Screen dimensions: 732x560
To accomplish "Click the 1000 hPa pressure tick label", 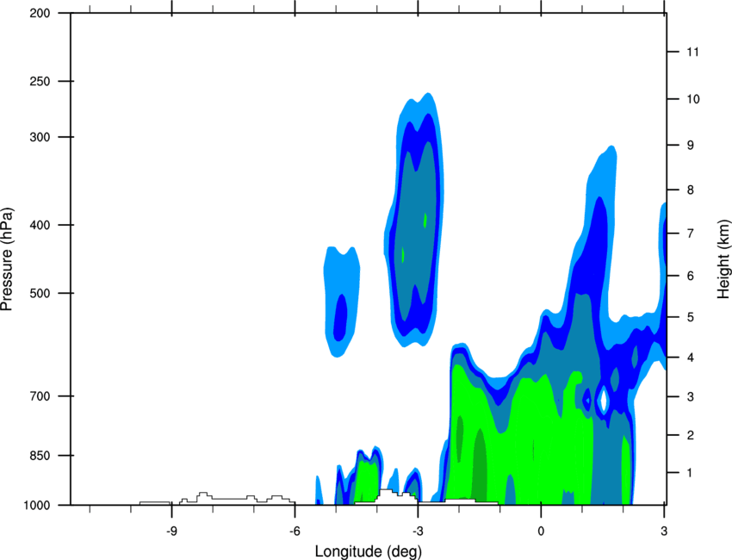I will pyautogui.click(x=36, y=505).
